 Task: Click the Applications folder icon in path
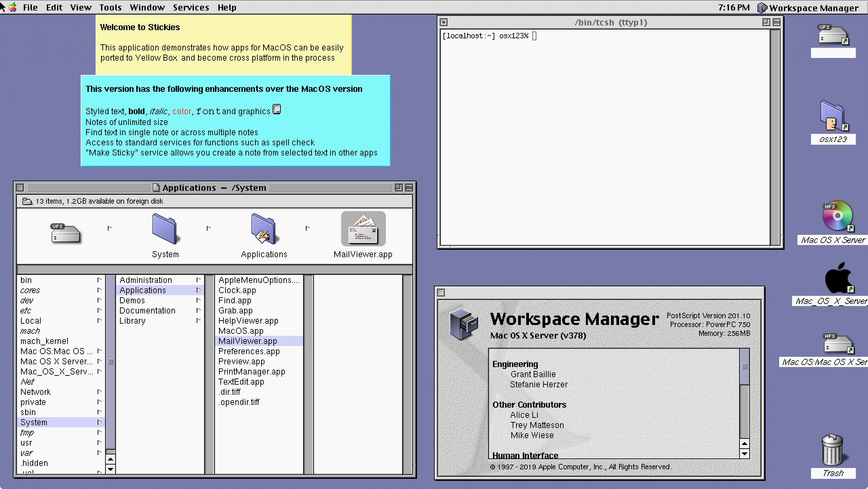(x=264, y=229)
